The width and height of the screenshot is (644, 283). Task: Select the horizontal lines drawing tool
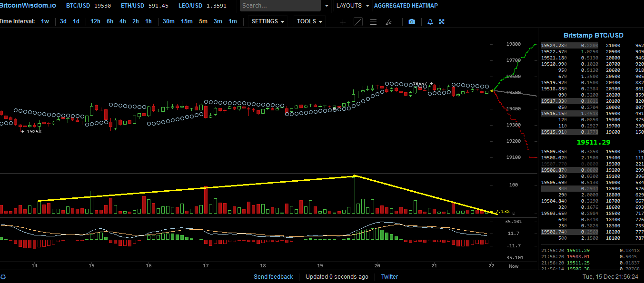pos(373,22)
